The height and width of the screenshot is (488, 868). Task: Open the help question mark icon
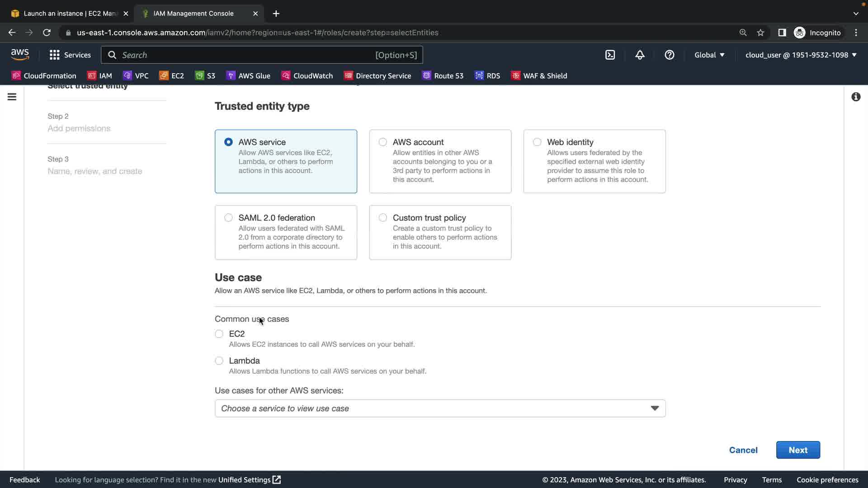click(x=669, y=55)
